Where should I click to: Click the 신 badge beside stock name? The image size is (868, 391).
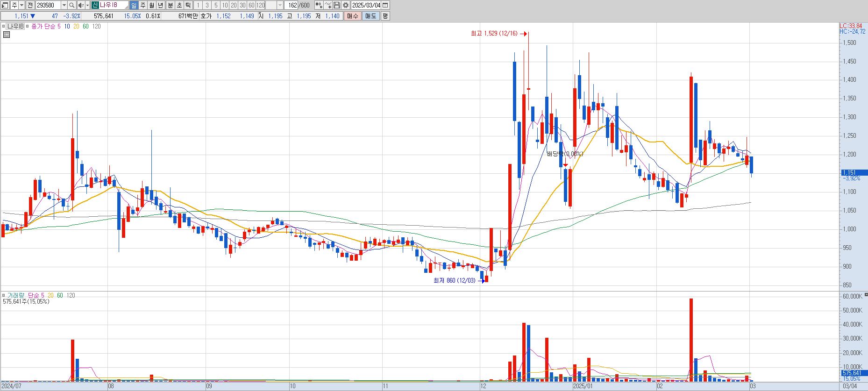(x=95, y=5)
